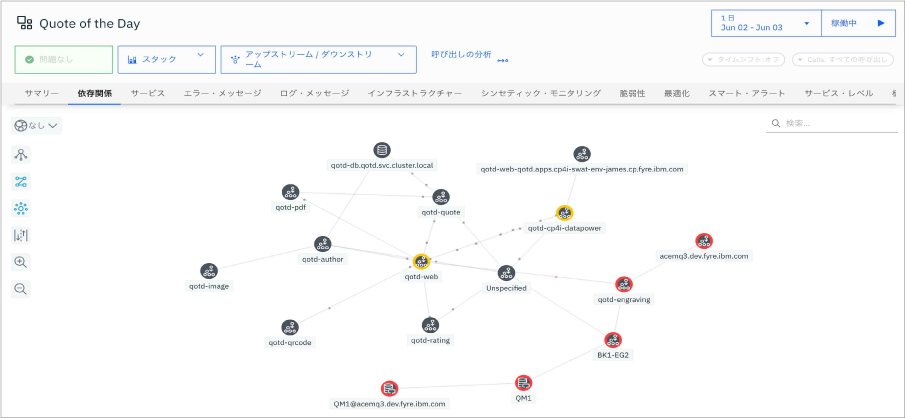Click the qotd-db database node icon
This screenshot has height=418, width=905.
[x=381, y=151]
